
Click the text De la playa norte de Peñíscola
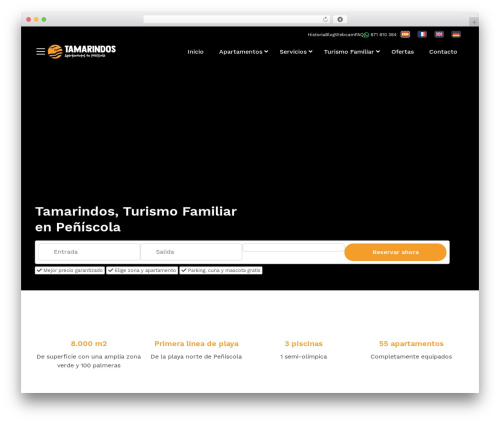pyautogui.click(x=196, y=357)
